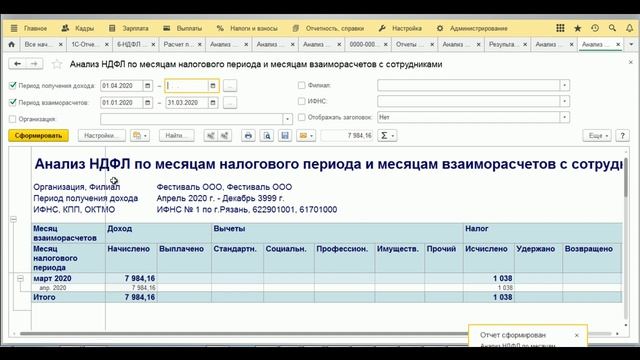Dismiss the 'Отчет сформирован' notification
Viewport: 640px width, 360px height.
[x=577, y=335]
